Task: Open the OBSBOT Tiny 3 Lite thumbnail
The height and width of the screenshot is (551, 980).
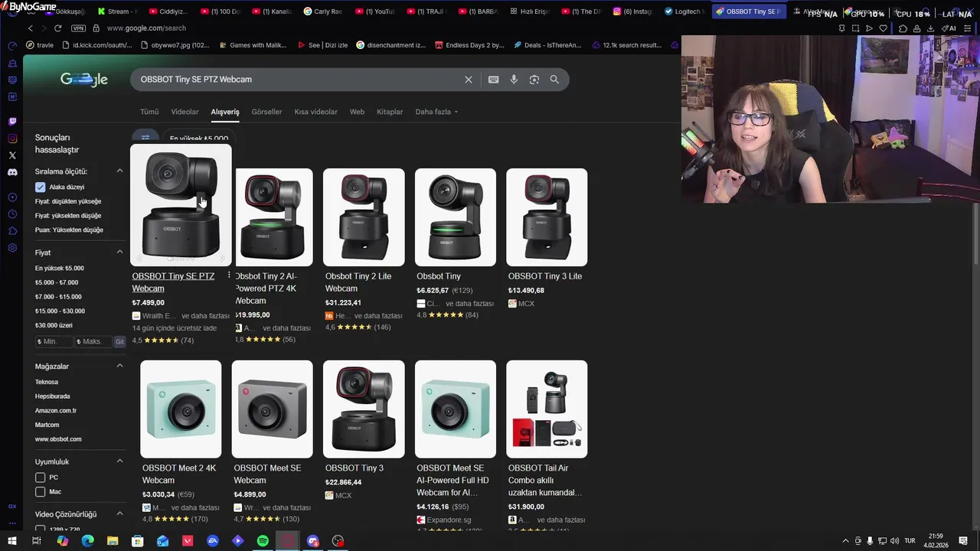Action: point(547,217)
